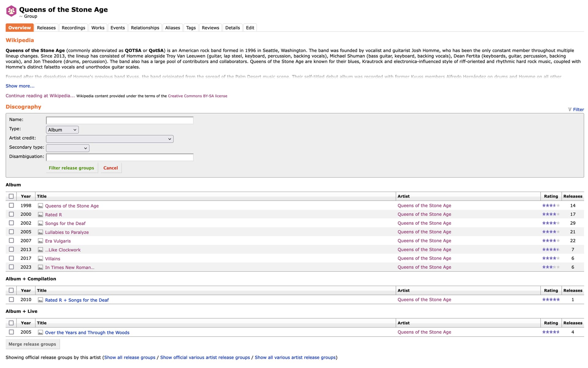Click the Filter release groups button
The height and width of the screenshot is (368, 588).
click(x=71, y=168)
